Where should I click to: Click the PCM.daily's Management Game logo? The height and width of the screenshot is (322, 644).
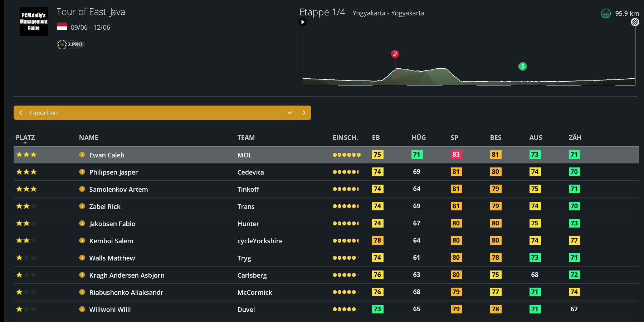pos(34,21)
